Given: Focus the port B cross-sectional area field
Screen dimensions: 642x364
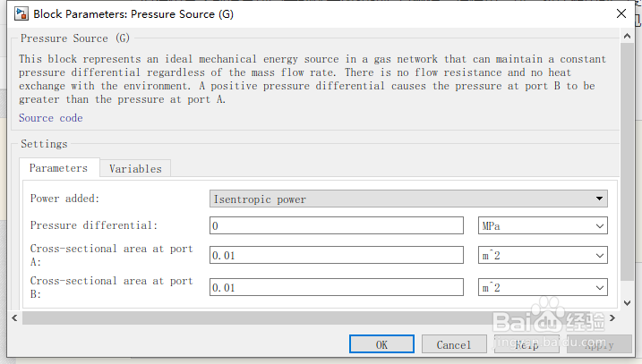Looking at the screenshot, I should pos(336,287).
